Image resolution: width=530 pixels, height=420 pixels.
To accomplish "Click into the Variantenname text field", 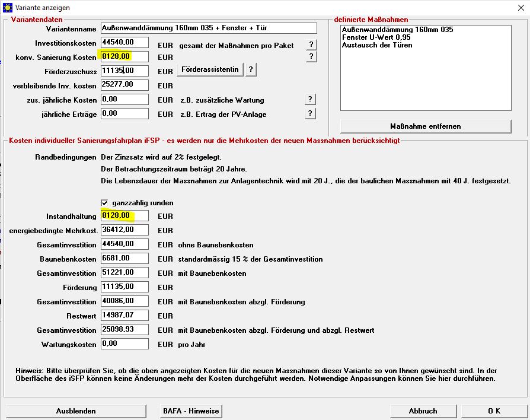I will point(208,28).
